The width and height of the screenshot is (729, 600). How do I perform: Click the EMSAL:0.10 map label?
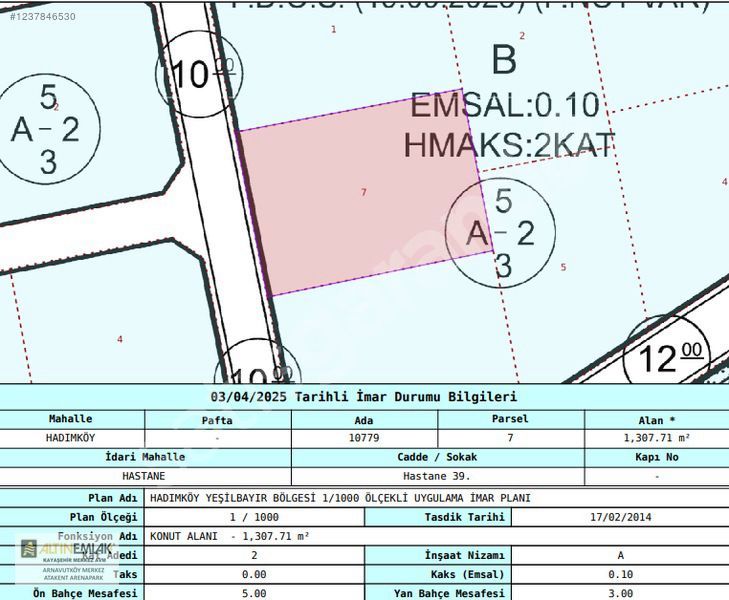[505, 105]
